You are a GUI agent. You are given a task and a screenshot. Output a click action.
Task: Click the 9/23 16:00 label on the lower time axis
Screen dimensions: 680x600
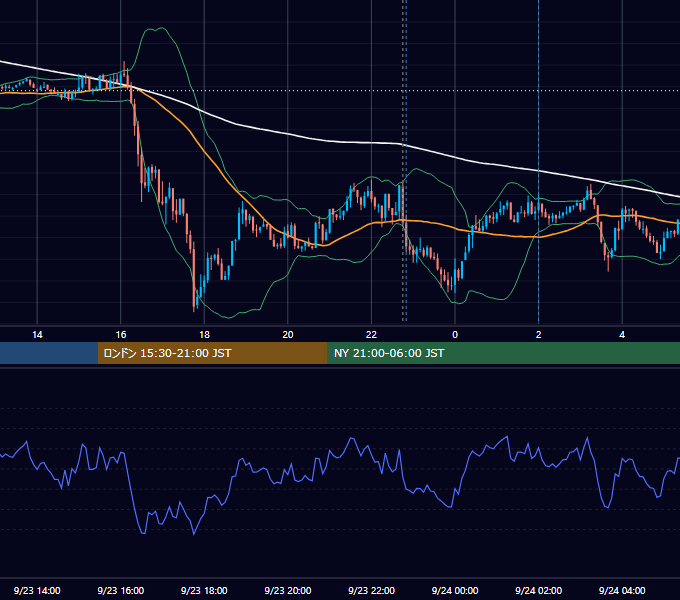[121, 590]
